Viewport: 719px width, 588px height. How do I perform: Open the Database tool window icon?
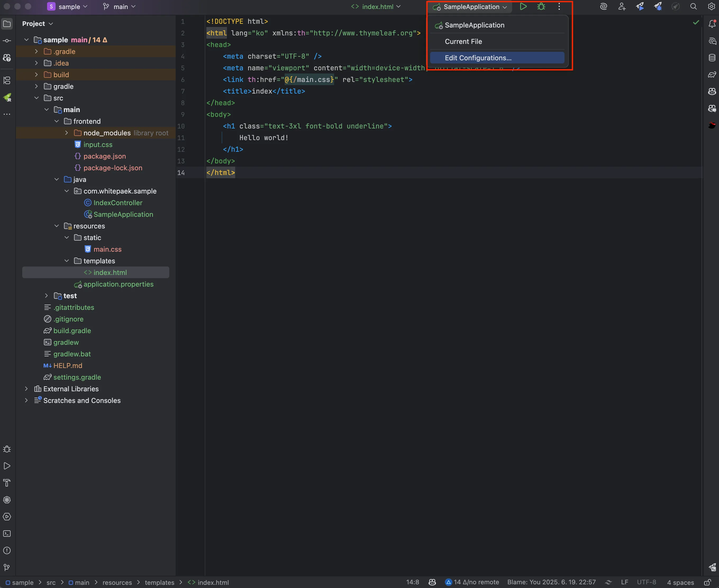pos(712,58)
